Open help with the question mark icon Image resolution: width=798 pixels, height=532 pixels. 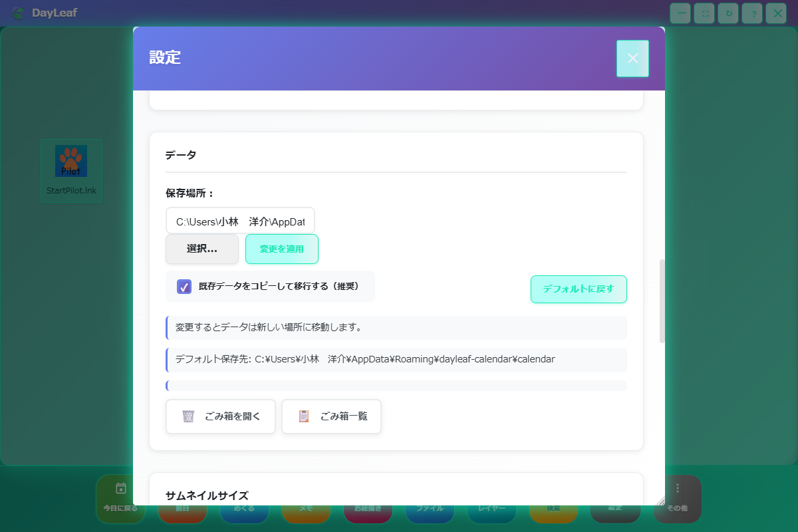click(x=752, y=13)
